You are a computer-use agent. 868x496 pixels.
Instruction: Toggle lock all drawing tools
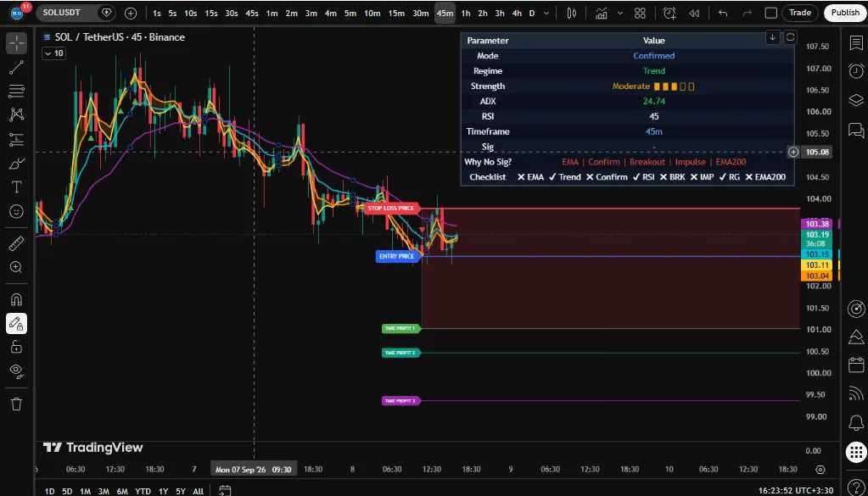point(17,348)
